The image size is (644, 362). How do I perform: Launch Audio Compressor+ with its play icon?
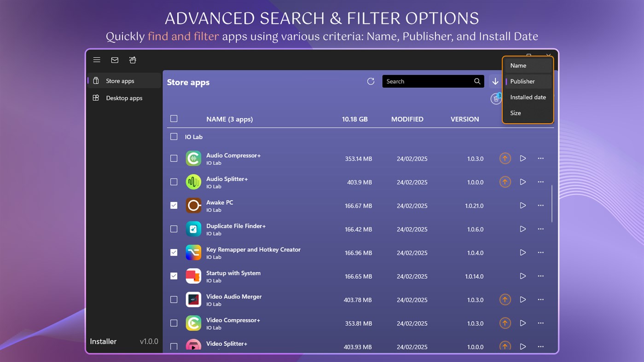point(523,158)
